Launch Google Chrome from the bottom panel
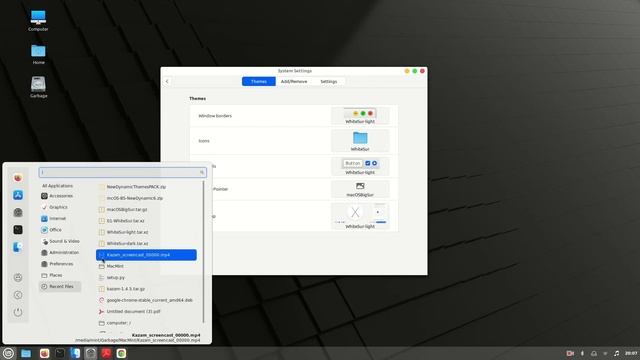 click(121, 353)
